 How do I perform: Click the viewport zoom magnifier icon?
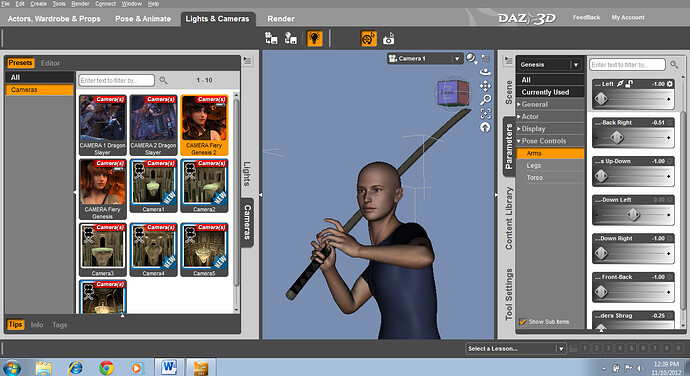[x=485, y=100]
